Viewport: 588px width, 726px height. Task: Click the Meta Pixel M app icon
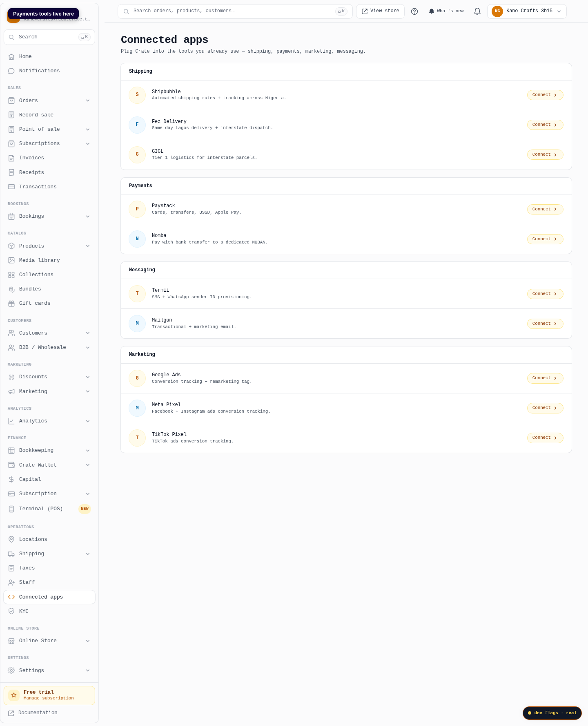pyautogui.click(x=137, y=408)
